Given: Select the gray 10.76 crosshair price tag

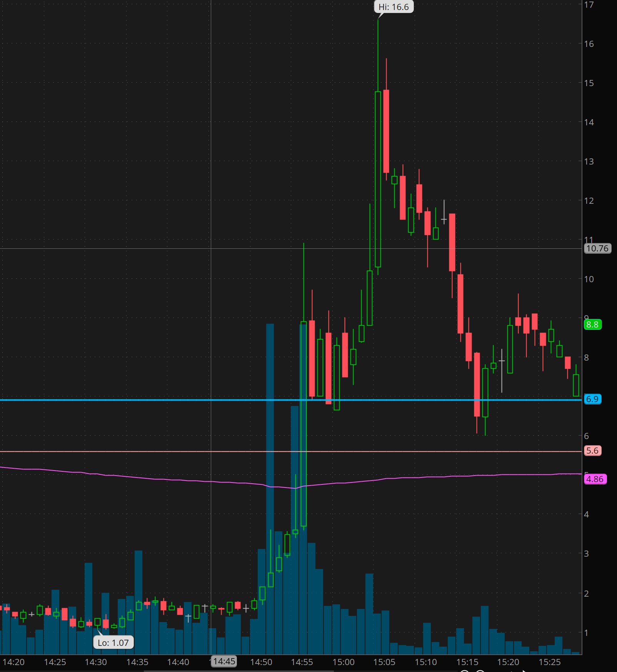Looking at the screenshot, I should (597, 248).
